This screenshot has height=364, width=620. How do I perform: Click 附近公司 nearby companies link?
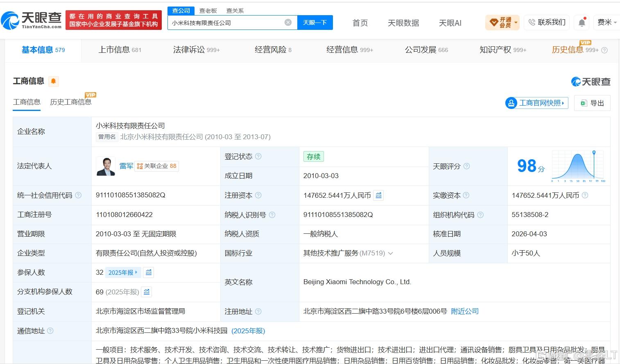coord(465,311)
